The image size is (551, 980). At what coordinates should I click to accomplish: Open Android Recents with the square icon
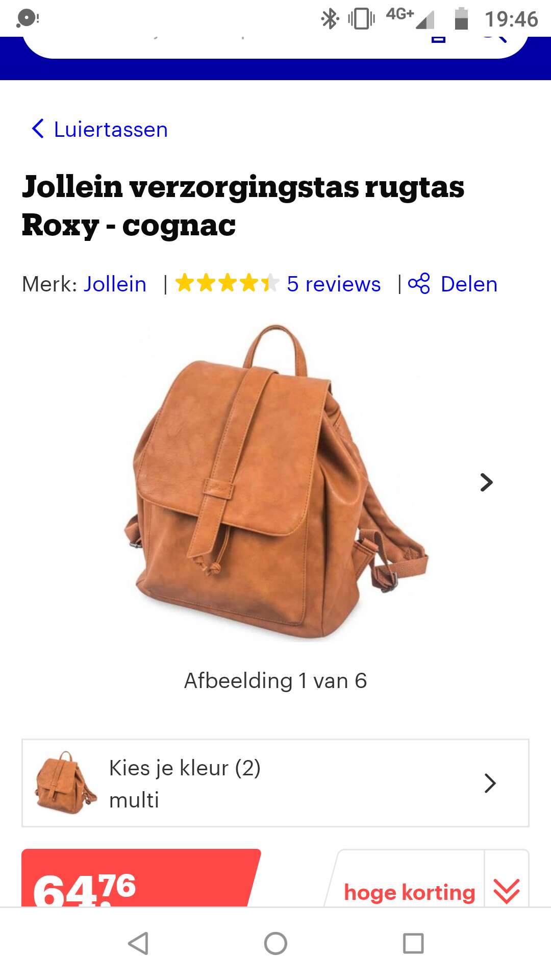[413, 943]
